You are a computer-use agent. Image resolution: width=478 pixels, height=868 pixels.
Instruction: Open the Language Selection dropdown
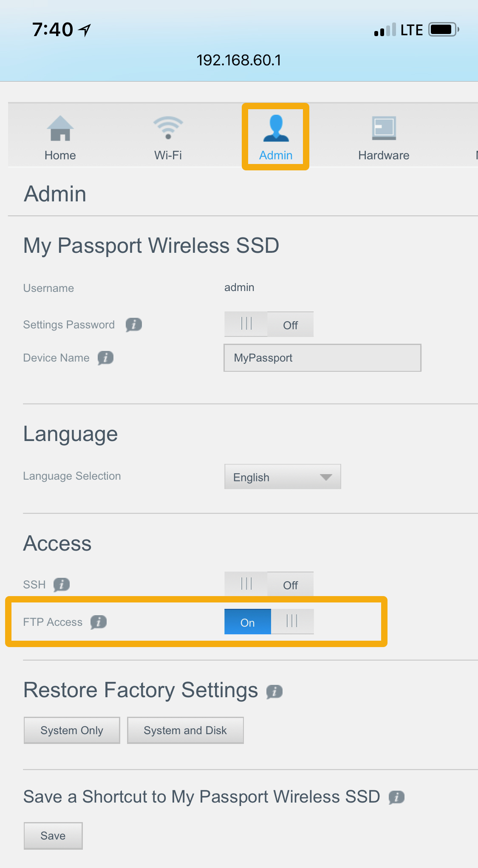pyautogui.click(x=282, y=477)
